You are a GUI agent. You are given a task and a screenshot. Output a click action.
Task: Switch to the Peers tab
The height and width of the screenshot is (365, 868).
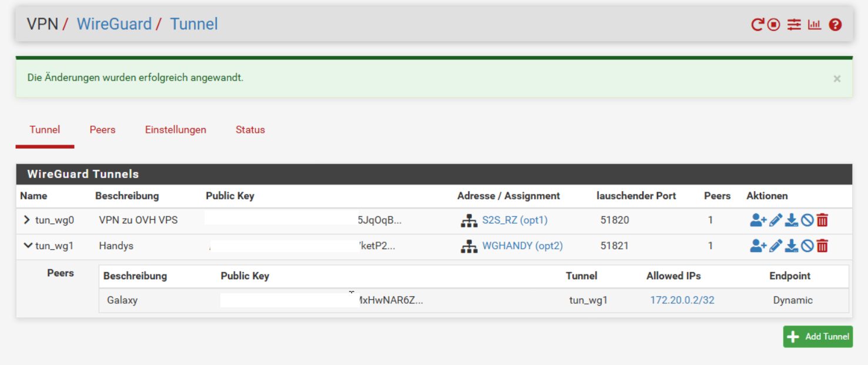coord(102,130)
